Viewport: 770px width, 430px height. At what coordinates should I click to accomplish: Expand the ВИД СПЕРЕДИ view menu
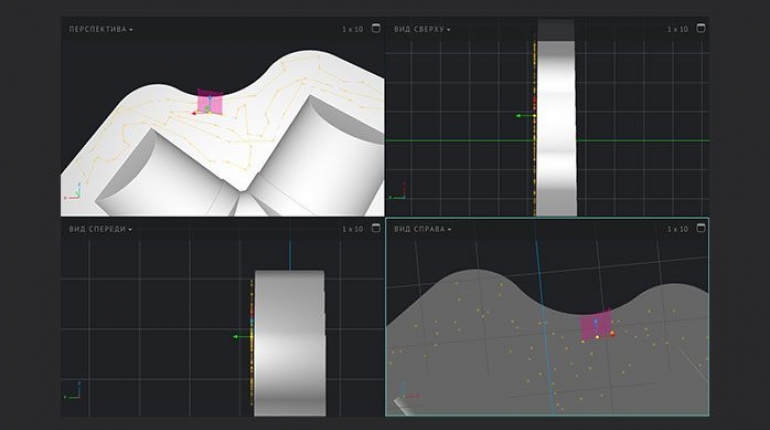(x=100, y=229)
